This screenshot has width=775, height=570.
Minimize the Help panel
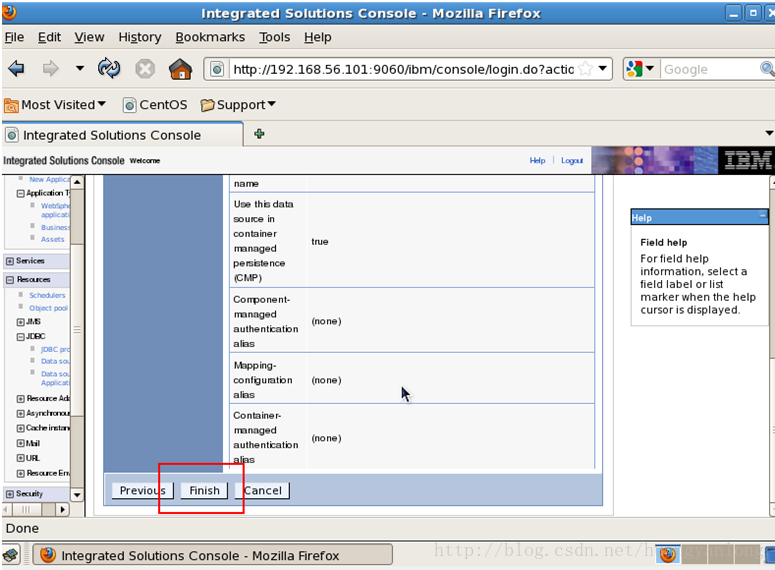coord(763,216)
